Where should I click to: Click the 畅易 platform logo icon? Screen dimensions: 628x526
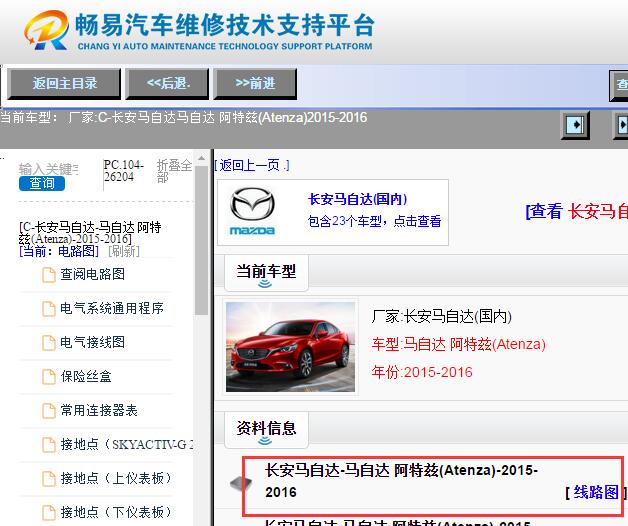[x=46, y=30]
